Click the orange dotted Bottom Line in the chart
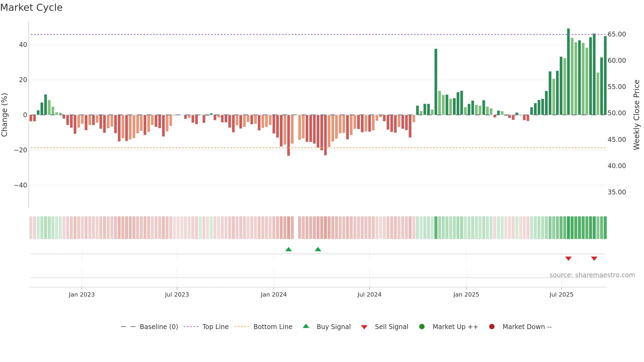 318,148
